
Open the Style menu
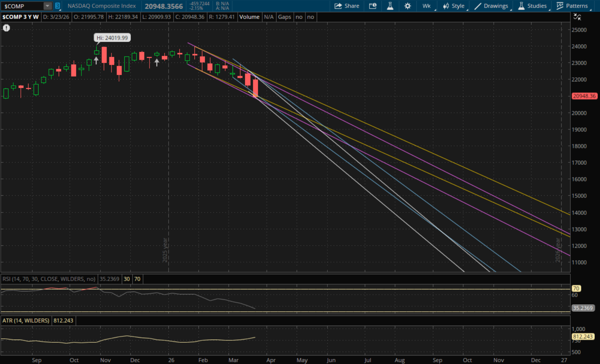tap(454, 6)
